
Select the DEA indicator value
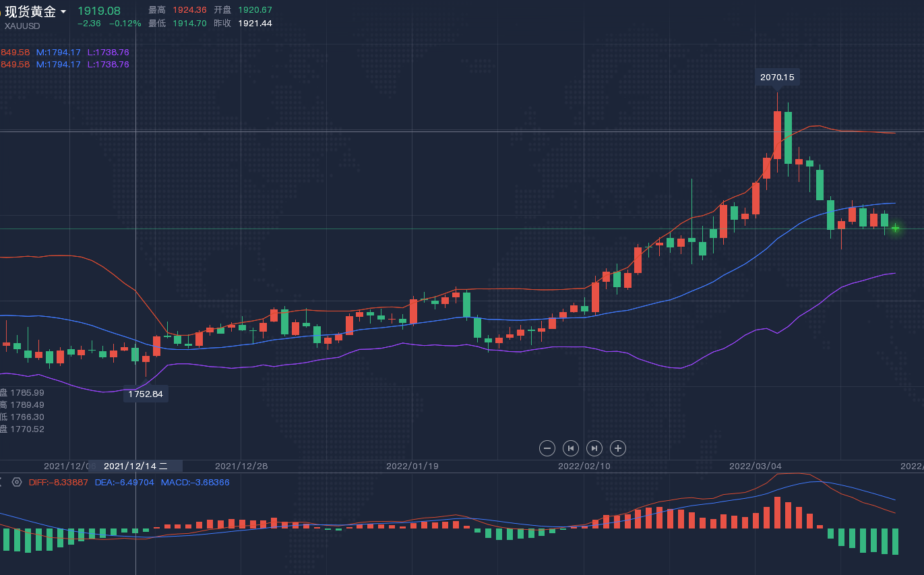(124, 482)
